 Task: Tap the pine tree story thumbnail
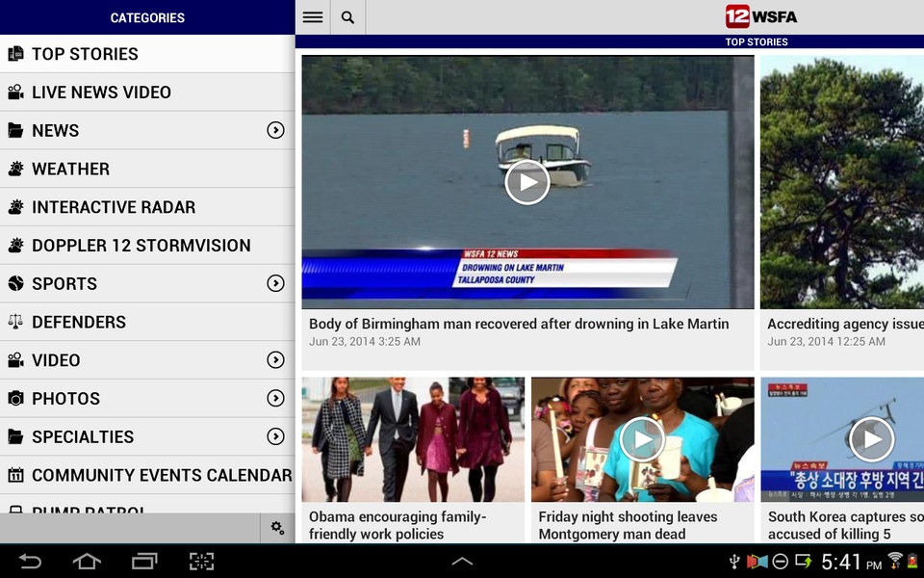click(x=842, y=182)
